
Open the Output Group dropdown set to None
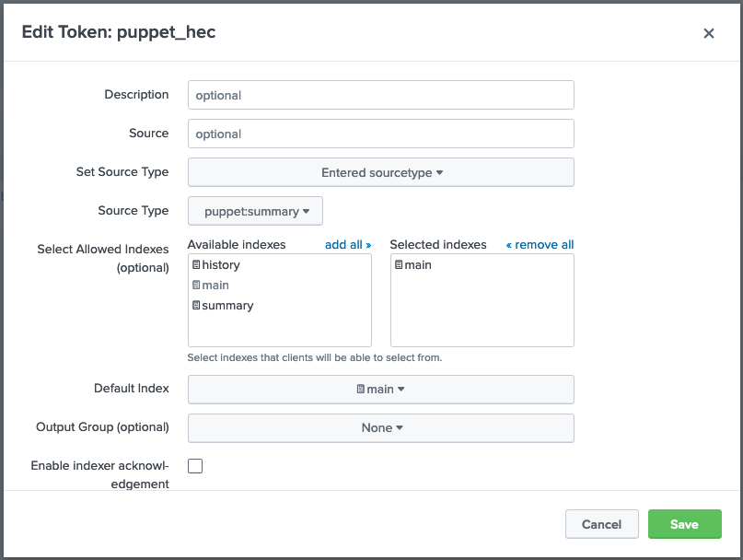pyautogui.click(x=380, y=427)
